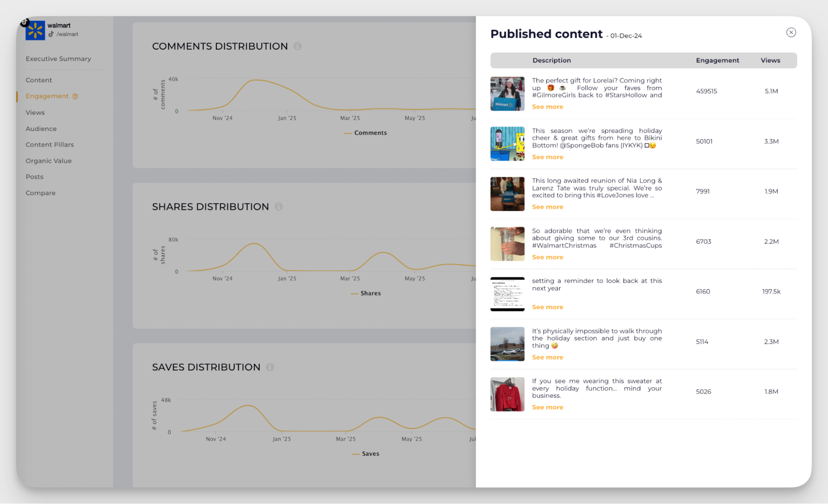
Task: Click the Saves Distribution info icon
Action: point(270,367)
